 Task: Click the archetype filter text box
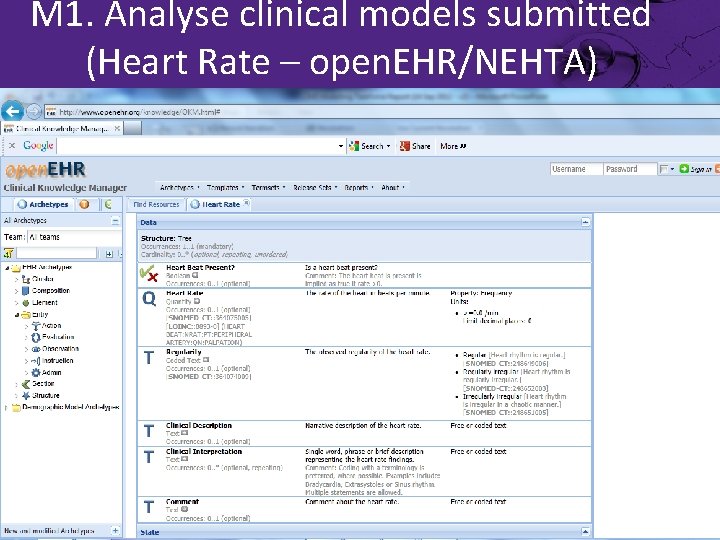point(57,253)
